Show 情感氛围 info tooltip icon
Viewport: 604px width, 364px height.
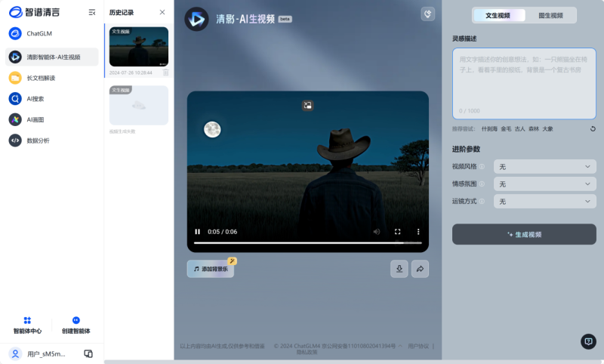[482, 184]
